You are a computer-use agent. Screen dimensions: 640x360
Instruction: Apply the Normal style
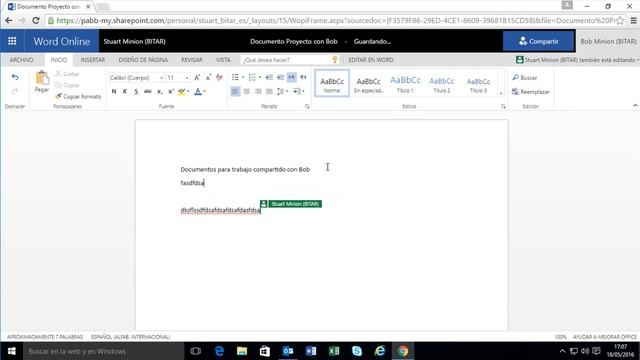coord(332,84)
